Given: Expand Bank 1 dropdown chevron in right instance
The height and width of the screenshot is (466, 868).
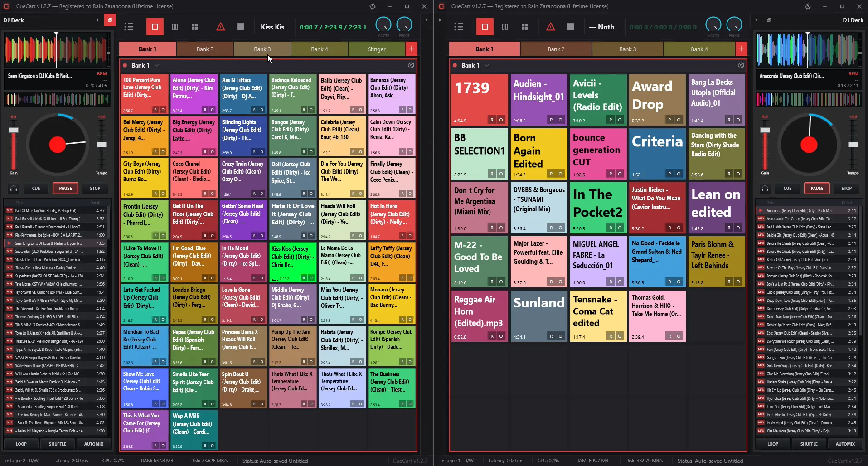Looking at the screenshot, I should pos(487,65).
